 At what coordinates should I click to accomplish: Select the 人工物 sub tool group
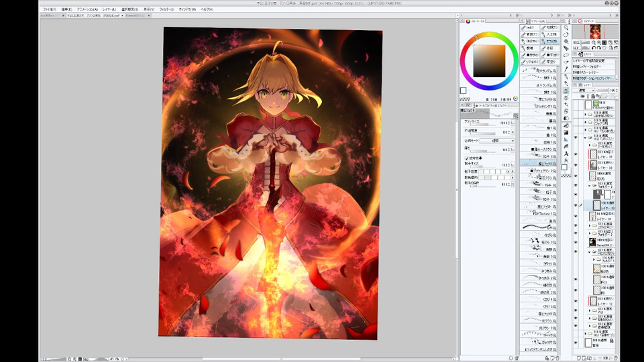click(549, 34)
